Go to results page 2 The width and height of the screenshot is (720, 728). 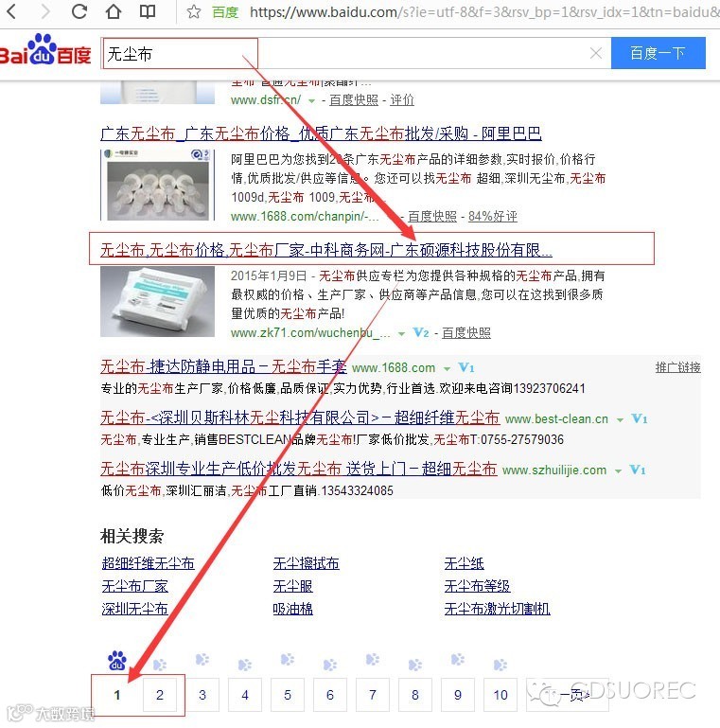coord(160,695)
